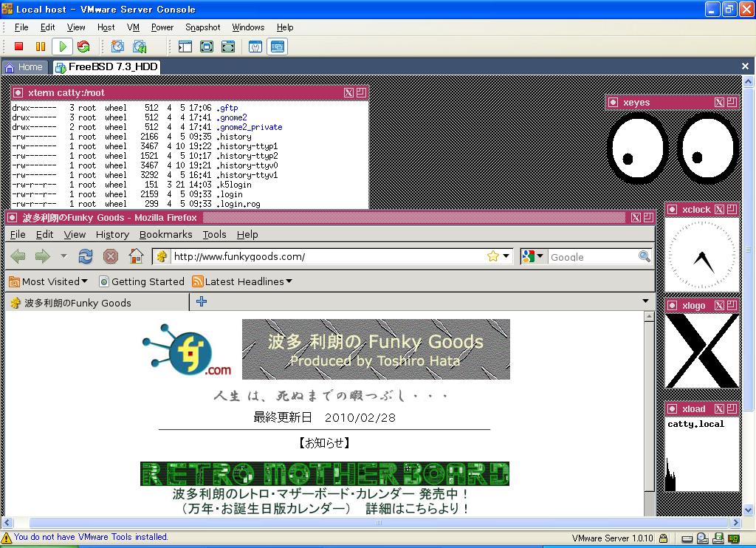756x548 pixels.
Task: Click the 詳細はこちらより calendar text link
Action: tap(417, 508)
